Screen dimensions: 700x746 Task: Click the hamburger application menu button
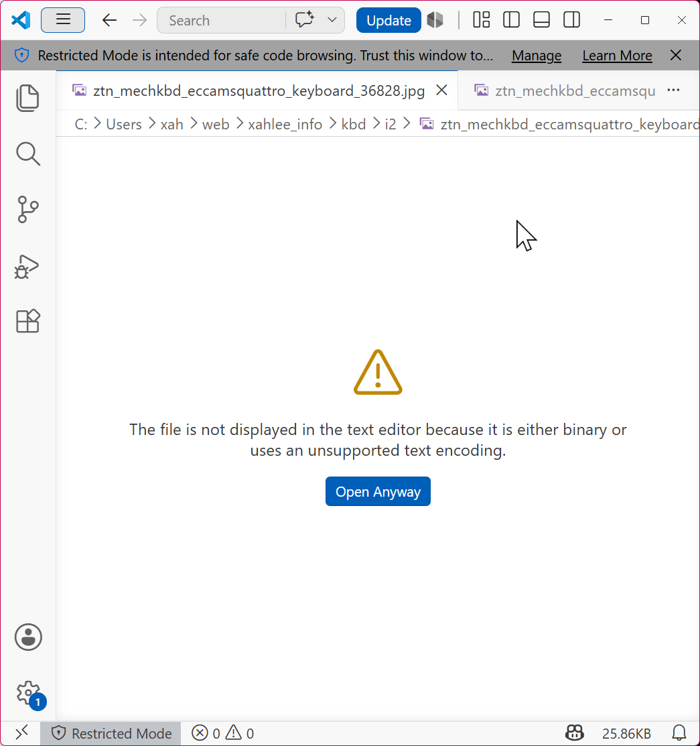click(x=63, y=20)
